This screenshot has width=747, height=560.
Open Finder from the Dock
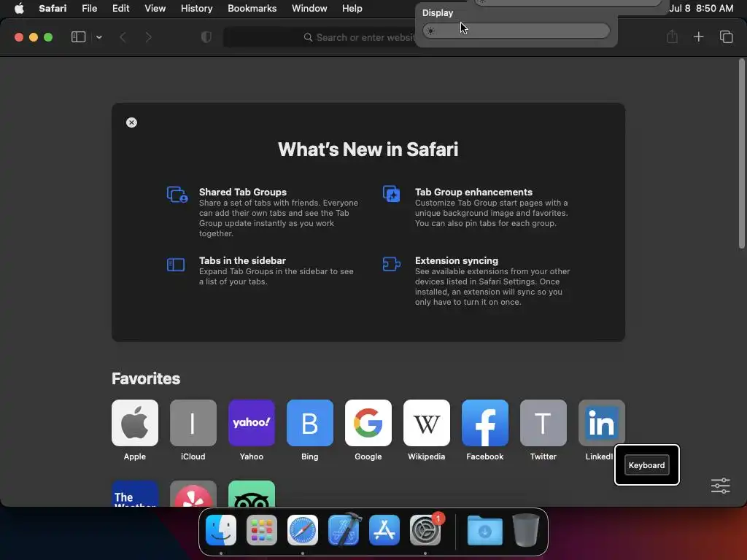(x=221, y=530)
